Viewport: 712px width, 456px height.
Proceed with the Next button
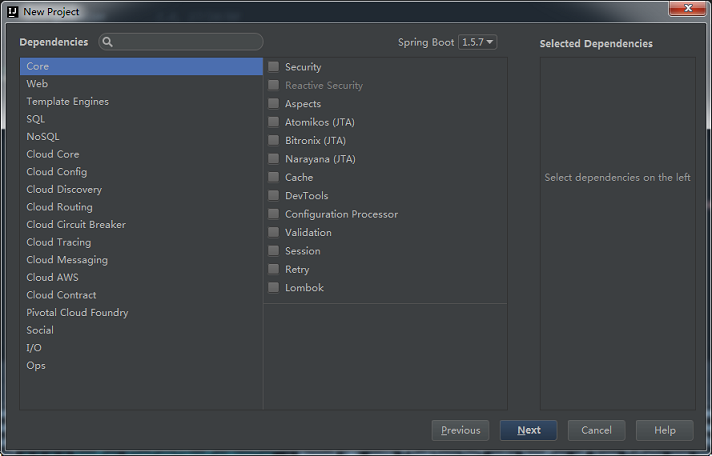click(529, 430)
